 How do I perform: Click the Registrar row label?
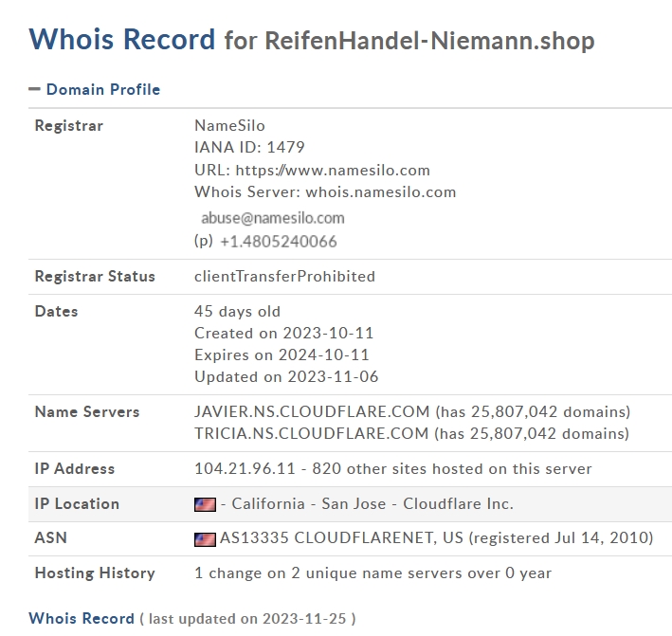coord(69,125)
